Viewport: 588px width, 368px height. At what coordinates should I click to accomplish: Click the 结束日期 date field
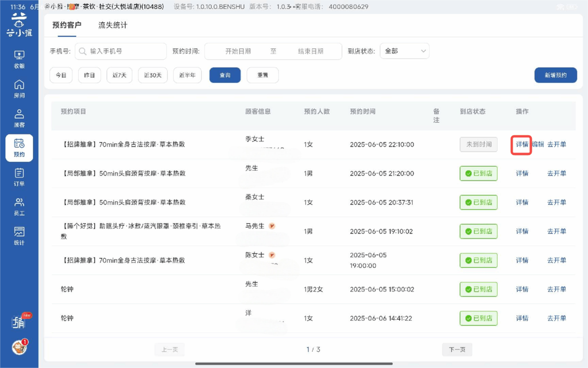(311, 51)
